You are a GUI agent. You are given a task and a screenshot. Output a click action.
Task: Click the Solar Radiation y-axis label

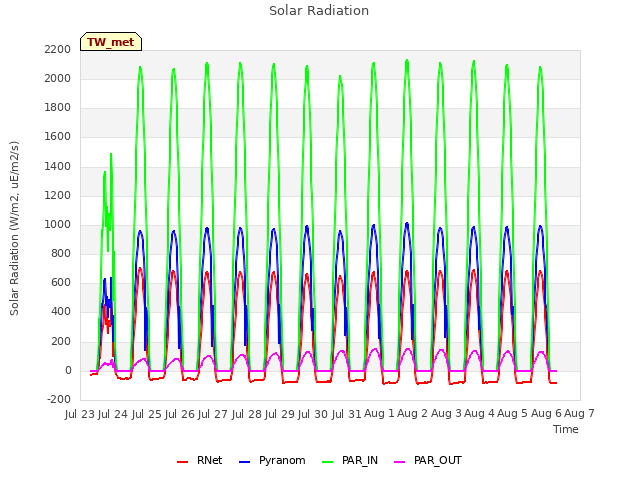pos(14,228)
